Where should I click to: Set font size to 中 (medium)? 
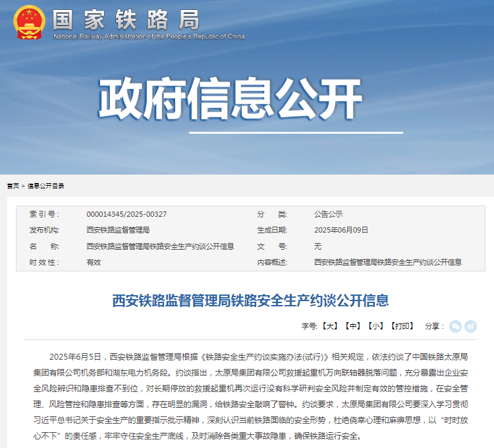pyautogui.click(x=354, y=326)
